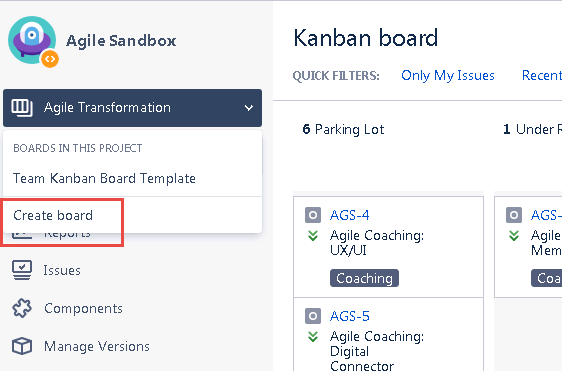Toggle the Only My Issues quick filter
The height and width of the screenshot is (371, 562).
(448, 76)
